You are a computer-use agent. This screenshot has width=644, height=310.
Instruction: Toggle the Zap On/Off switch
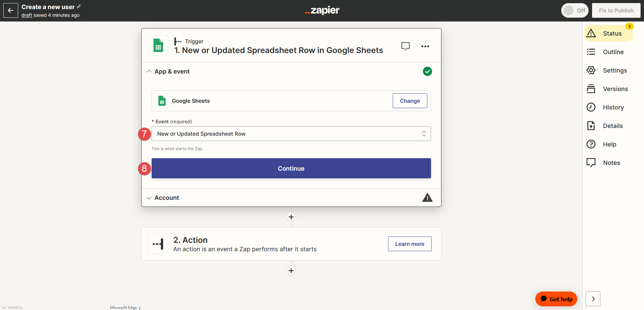pos(575,10)
